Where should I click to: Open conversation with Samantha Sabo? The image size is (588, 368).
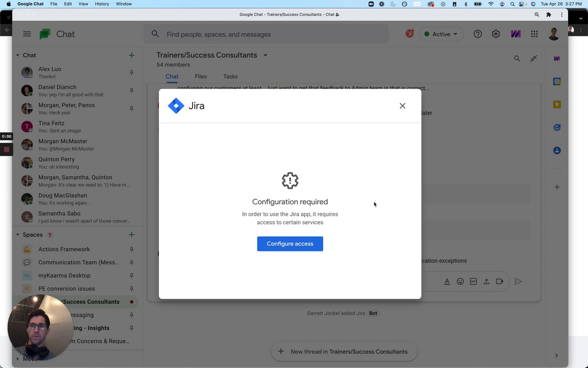coord(77,217)
